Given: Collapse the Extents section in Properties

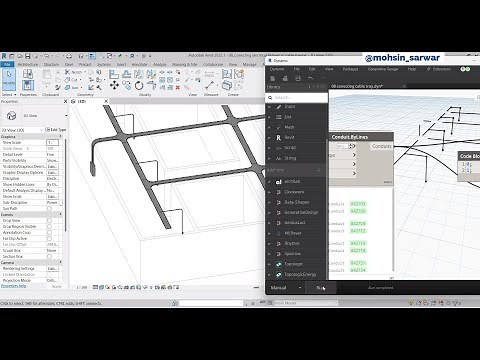Looking at the screenshot, I should (61, 215).
